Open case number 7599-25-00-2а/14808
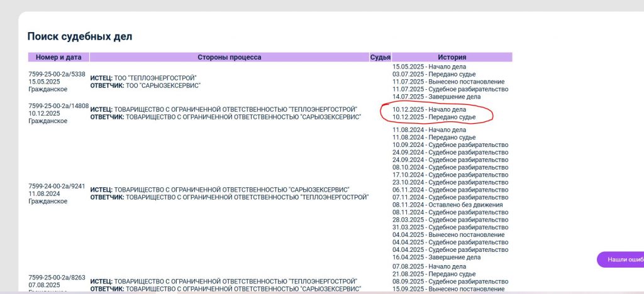The width and height of the screenshot is (644, 294). pyautogui.click(x=58, y=106)
